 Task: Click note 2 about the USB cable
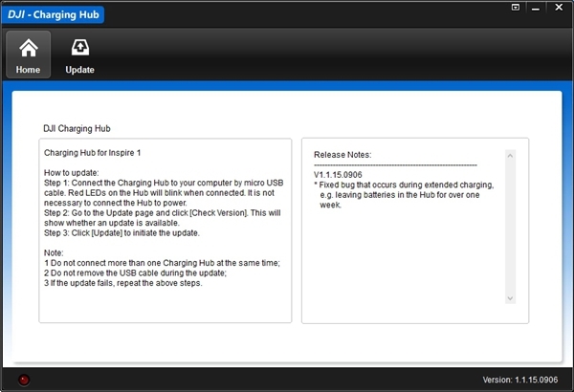point(136,272)
